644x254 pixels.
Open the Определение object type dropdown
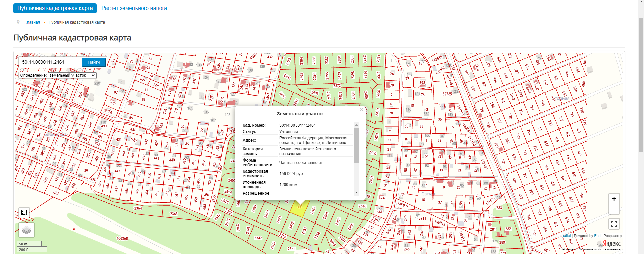tap(72, 75)
